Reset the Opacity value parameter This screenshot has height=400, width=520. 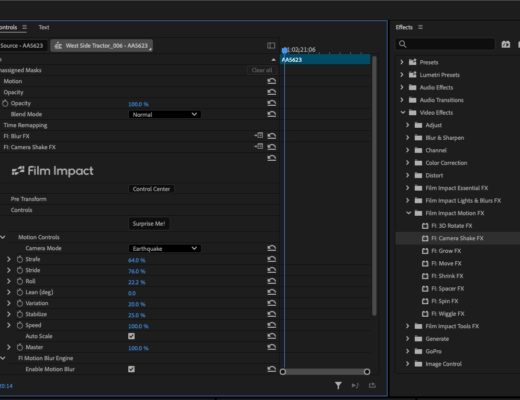point(272,103)
